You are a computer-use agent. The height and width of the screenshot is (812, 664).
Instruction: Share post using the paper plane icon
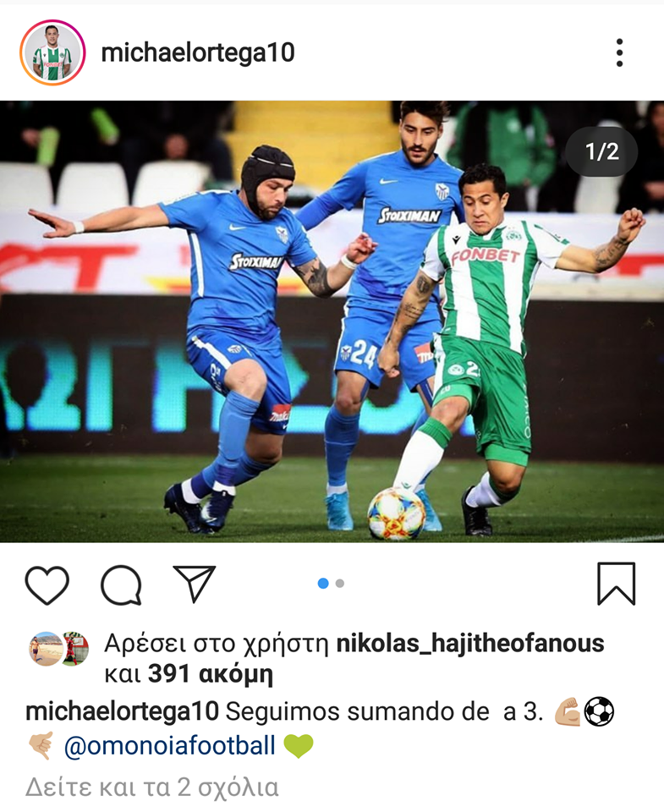[x=195, y=584]
